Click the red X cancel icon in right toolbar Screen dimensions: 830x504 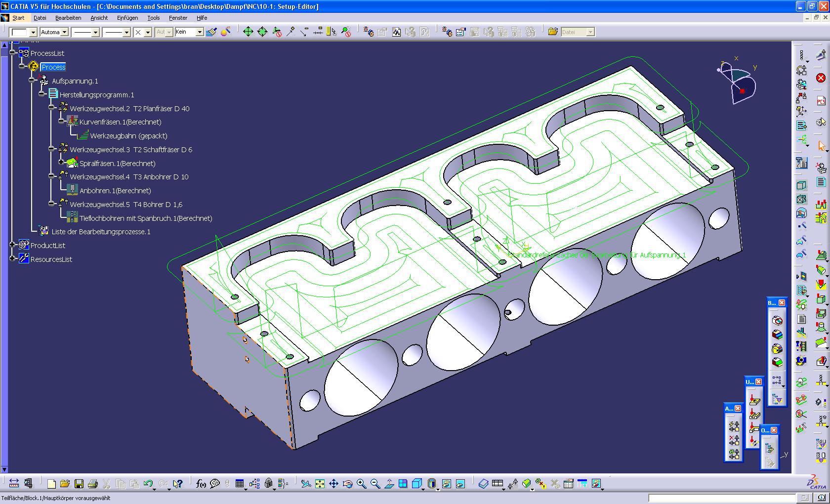click(821, 78)
